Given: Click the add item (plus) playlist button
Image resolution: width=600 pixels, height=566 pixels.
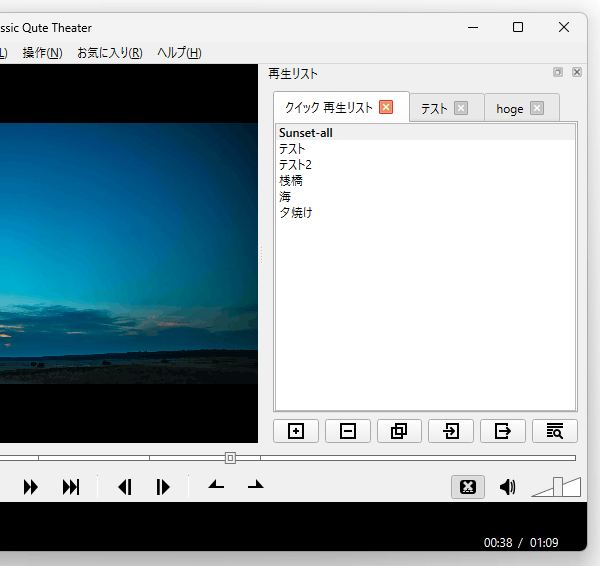Looking at the screenshot, I should (296, 431).
